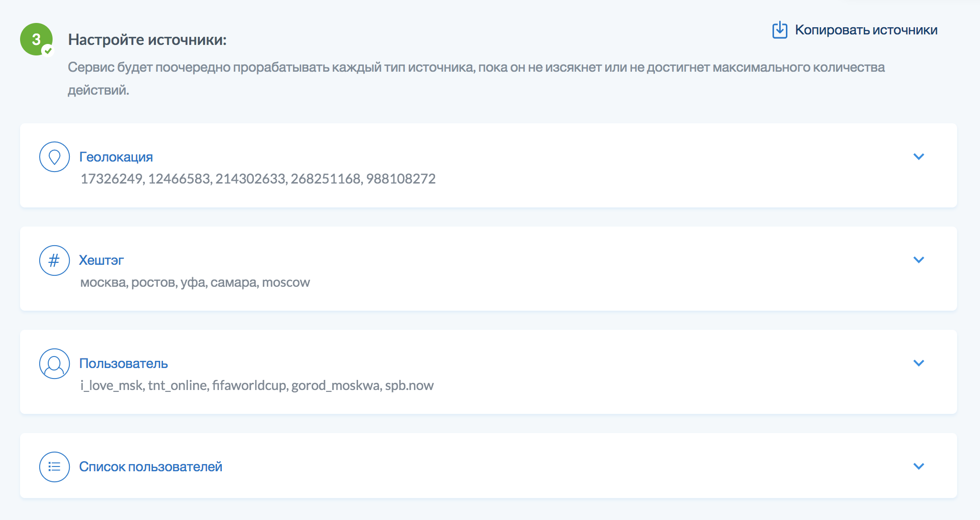The height and width of the screenshot is (520, 980).
Task: Open the Хештэг title link
Action: (x=101, y=260)
